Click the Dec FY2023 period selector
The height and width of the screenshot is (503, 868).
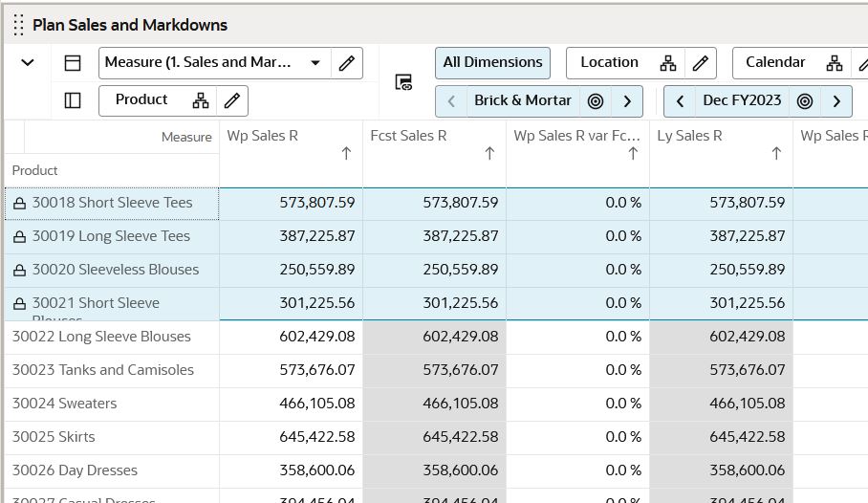coord(742,100)
